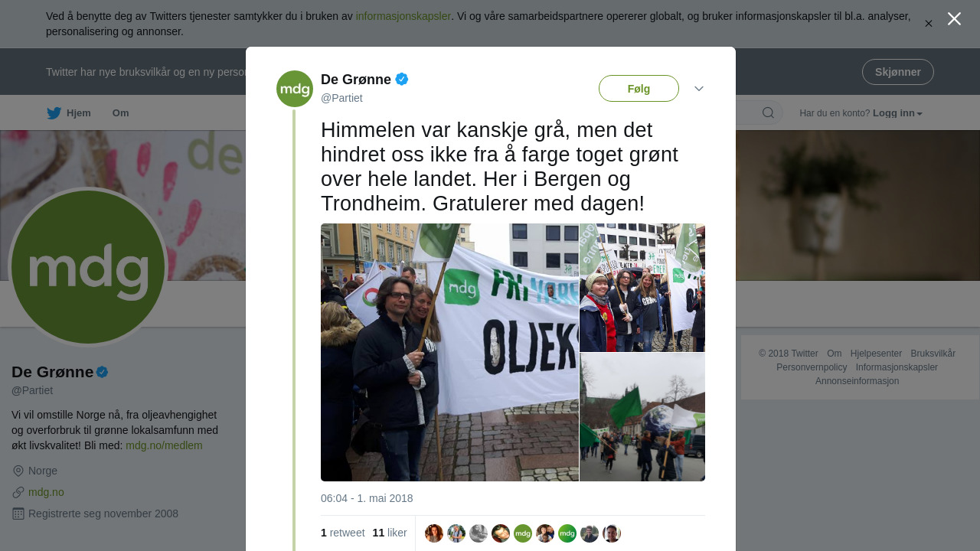Image resolution: width=980 pixels, height=551 pixels.
Task: Click the search magnifier icon
Action: click(x=768, y=113)
